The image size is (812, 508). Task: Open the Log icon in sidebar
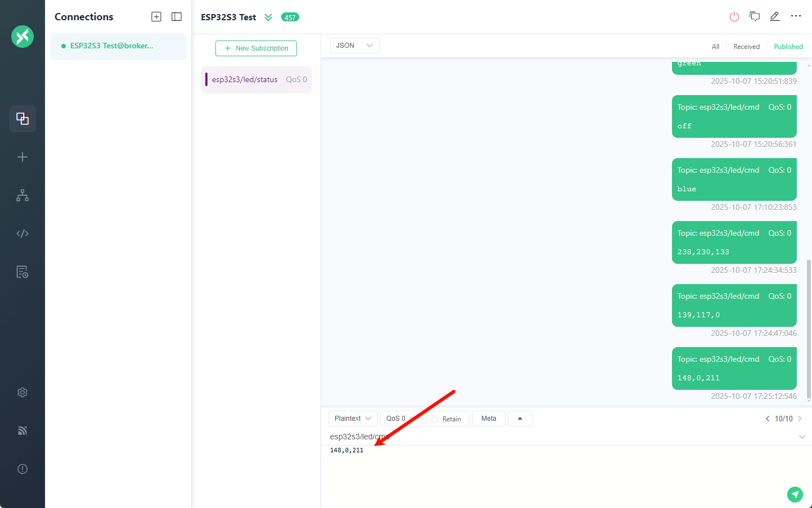click(x=22, y=272)
